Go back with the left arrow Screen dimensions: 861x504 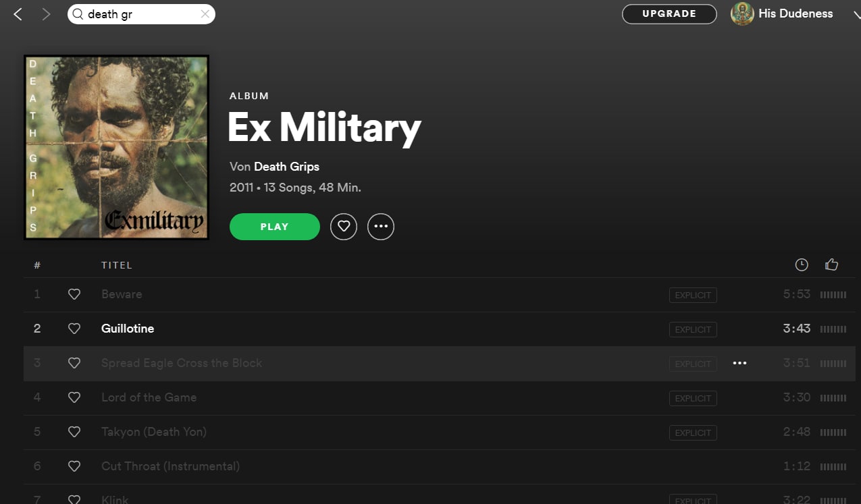(x=18, y=14)
